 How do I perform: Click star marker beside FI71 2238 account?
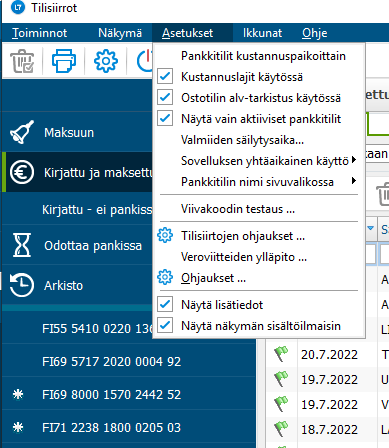[18, 427]
